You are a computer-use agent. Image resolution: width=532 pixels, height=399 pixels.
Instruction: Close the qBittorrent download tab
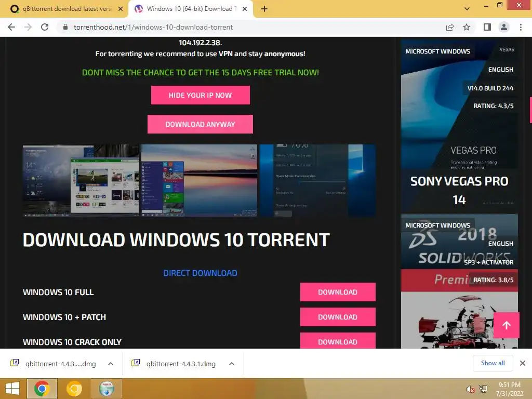tap(121, 9)
